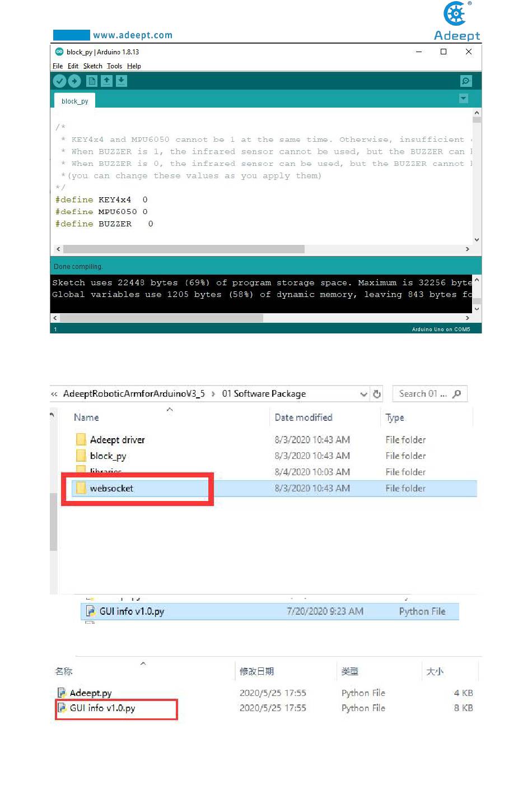
Task: Click the 4 KB size cell
Action: 464,693
